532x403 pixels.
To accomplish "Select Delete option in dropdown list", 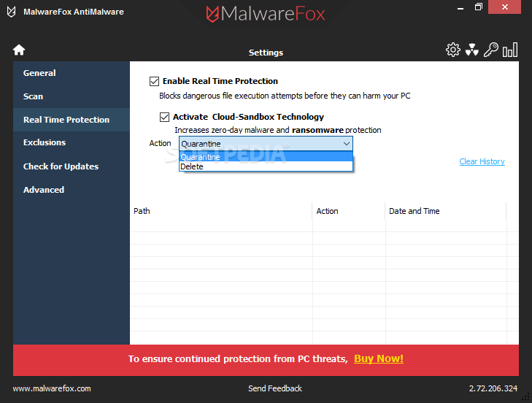I will 266,166.
